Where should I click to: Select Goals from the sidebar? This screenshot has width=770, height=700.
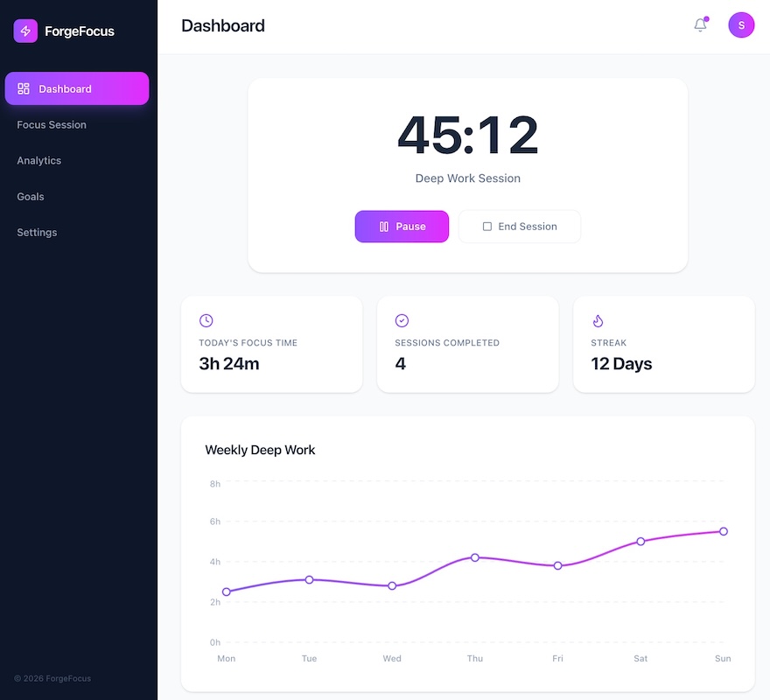[x=31, y=197]
